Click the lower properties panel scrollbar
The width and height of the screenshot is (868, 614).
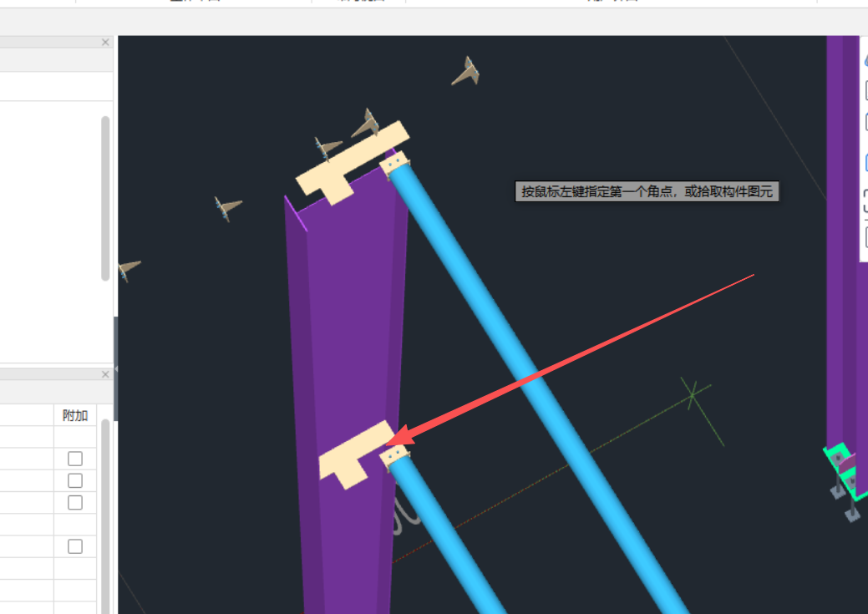105,515
